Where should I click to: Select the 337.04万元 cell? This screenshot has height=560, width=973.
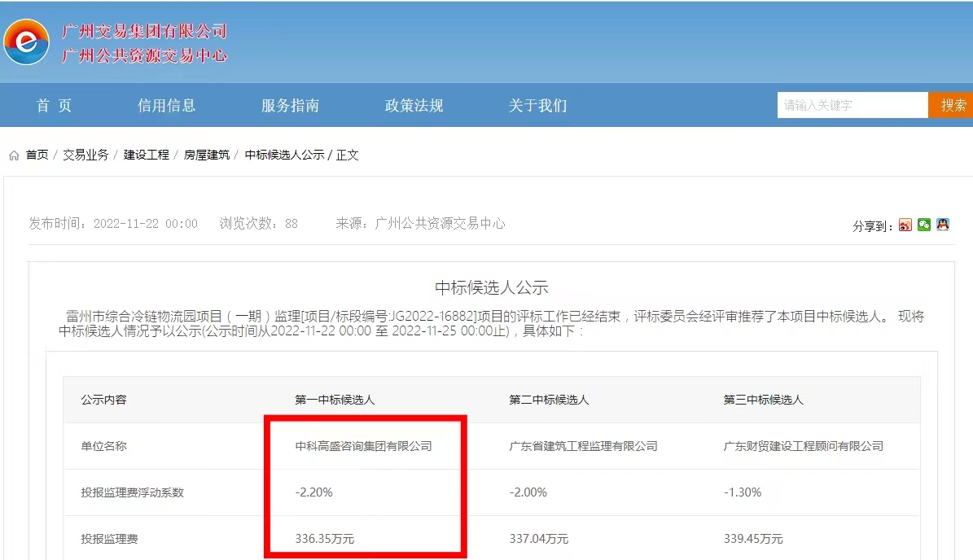(539, 539)
